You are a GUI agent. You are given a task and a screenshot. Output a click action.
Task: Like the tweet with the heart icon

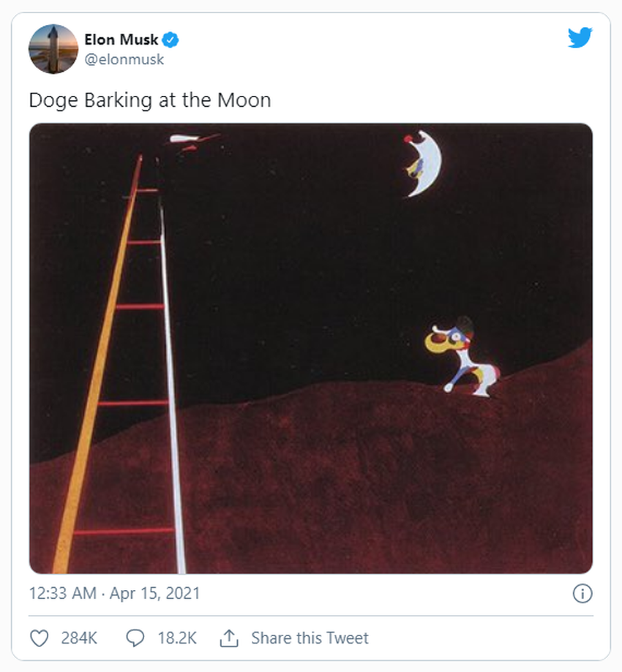click(x=40, y=638)
